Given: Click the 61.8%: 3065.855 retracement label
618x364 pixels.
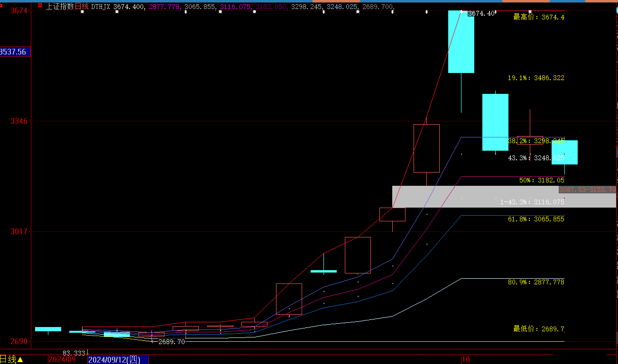Looking at the screenshot, I should (536, 219).
